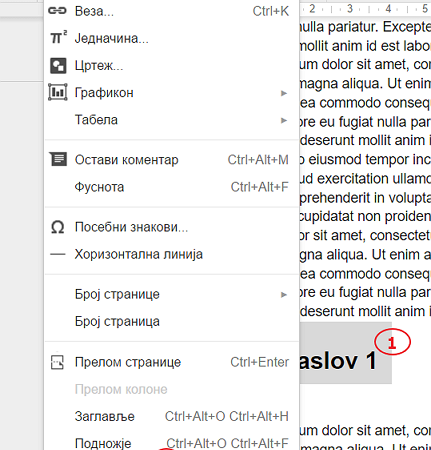
Task: Click the chart icon beside Графикон
Action: [58, 92]
